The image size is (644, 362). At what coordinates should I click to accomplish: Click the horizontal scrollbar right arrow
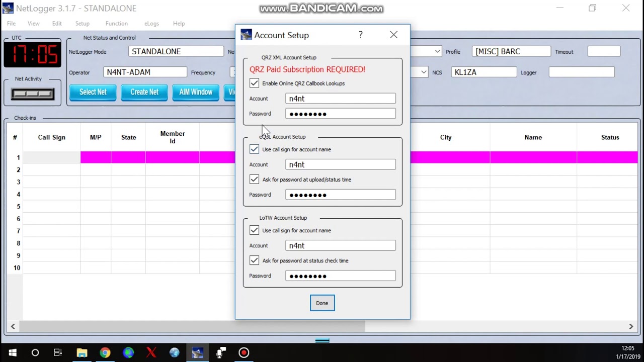(x=631, y=326)
